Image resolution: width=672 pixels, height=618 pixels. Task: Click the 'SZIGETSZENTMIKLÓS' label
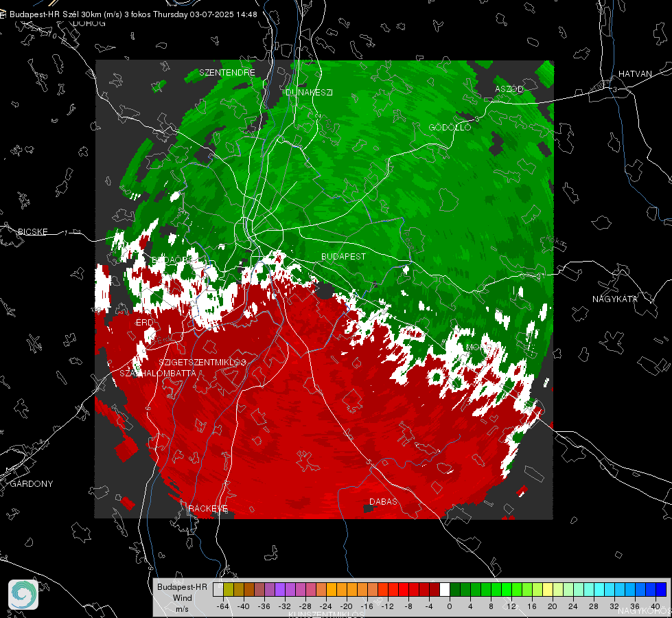[x=202, y=363]
